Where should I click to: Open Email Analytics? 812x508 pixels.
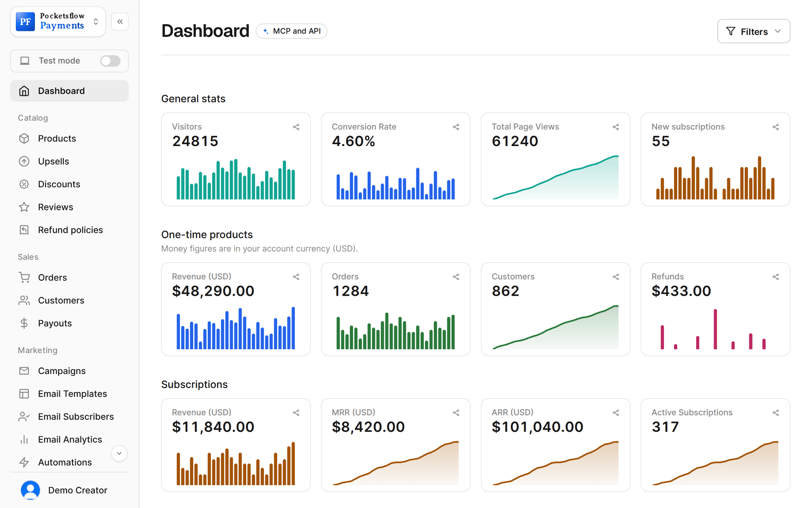point(69,439)
